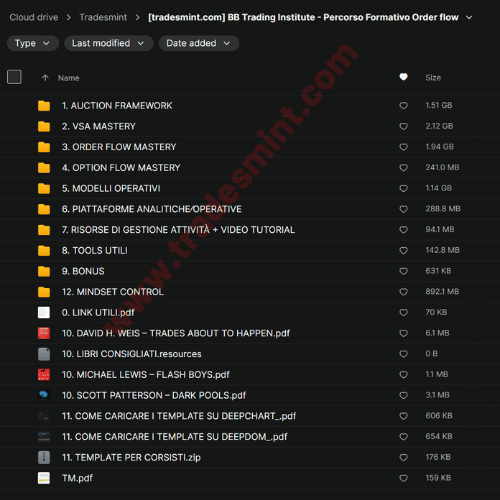Click the TEMPLATE PER CORSISTI.zip archive icon
The height and width of the screenshot is (500, 500).
click(44, 457)
